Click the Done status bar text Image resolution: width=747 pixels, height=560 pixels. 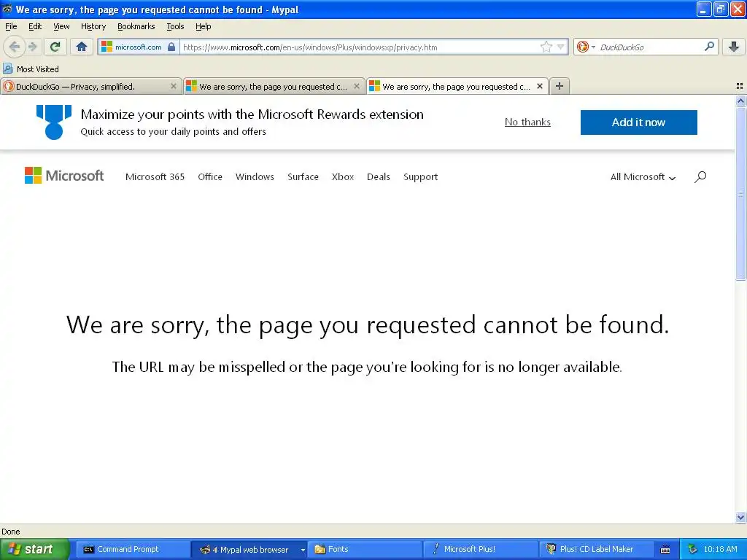10,532
